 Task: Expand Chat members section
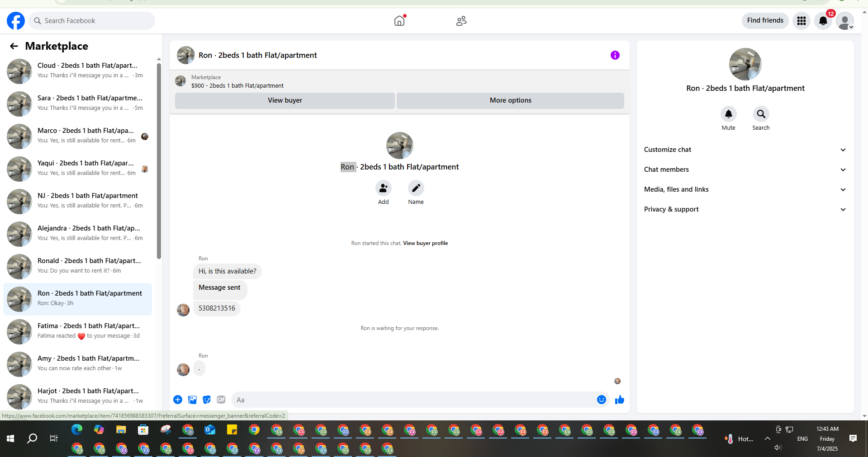point(745,170)
